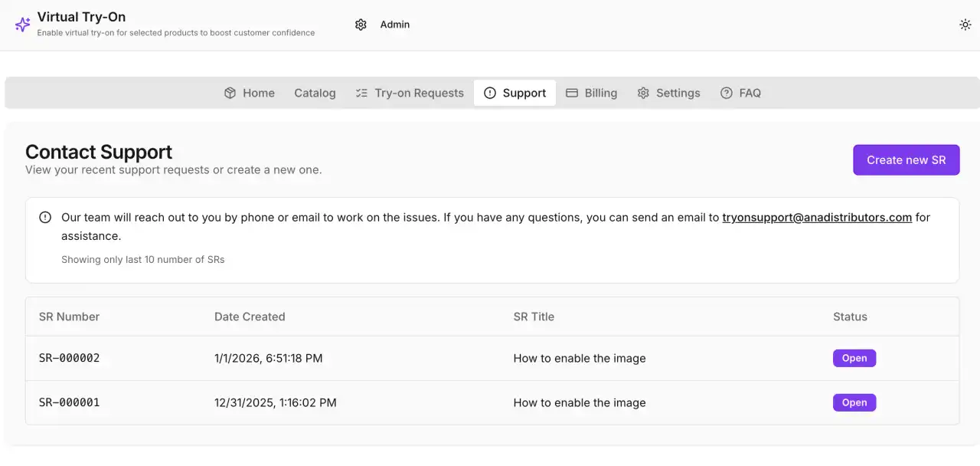
Task: Select the SR Number column header
Action: [x=69, y=316]
